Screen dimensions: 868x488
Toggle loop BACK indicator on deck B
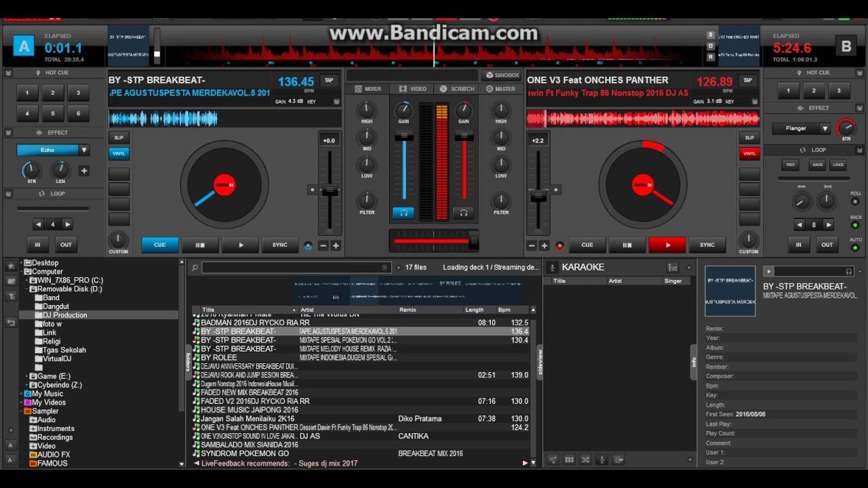(856, 225)
